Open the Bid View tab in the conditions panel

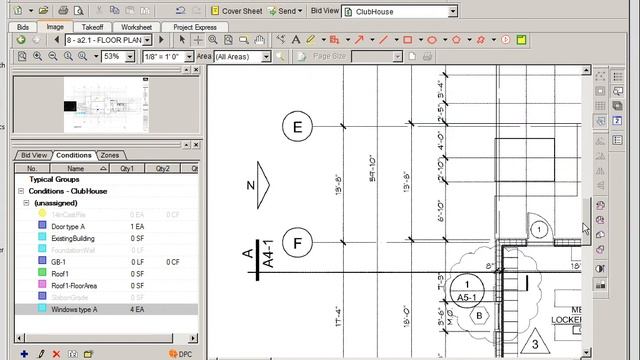tap(34, 155)
